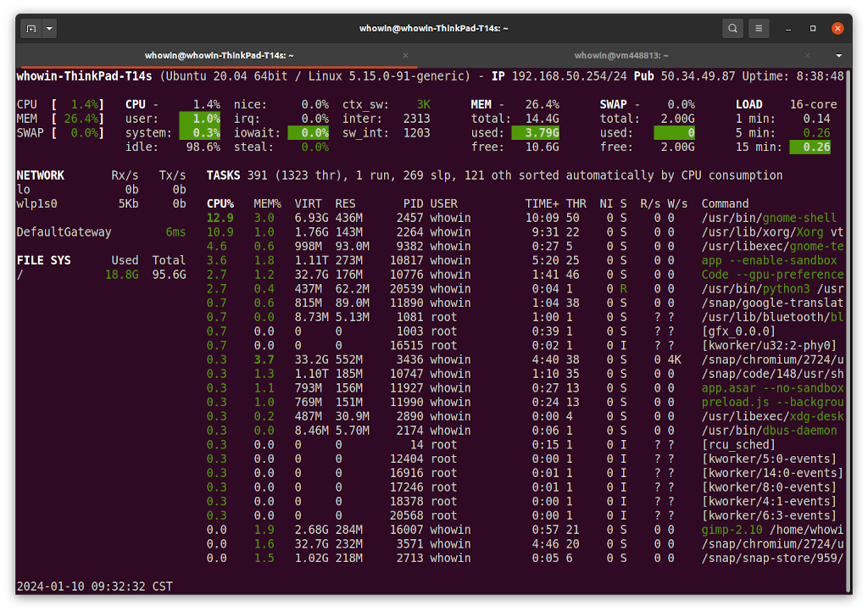This screenshot has height=612, width=868.
Task: Select the dbus-daemon process command
Action: 769,431
